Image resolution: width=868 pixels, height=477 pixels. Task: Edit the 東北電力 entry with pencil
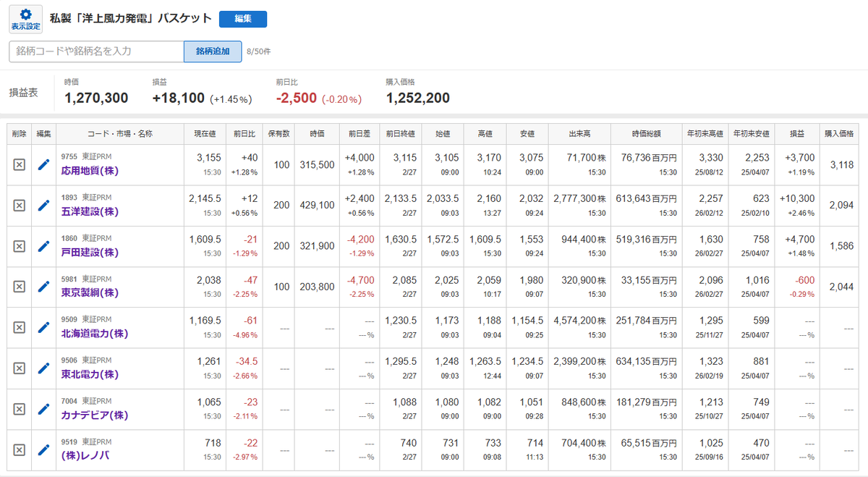tap(43, 368)
